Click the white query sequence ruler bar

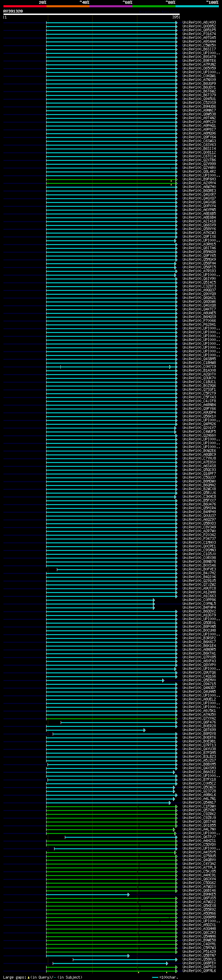92,15
